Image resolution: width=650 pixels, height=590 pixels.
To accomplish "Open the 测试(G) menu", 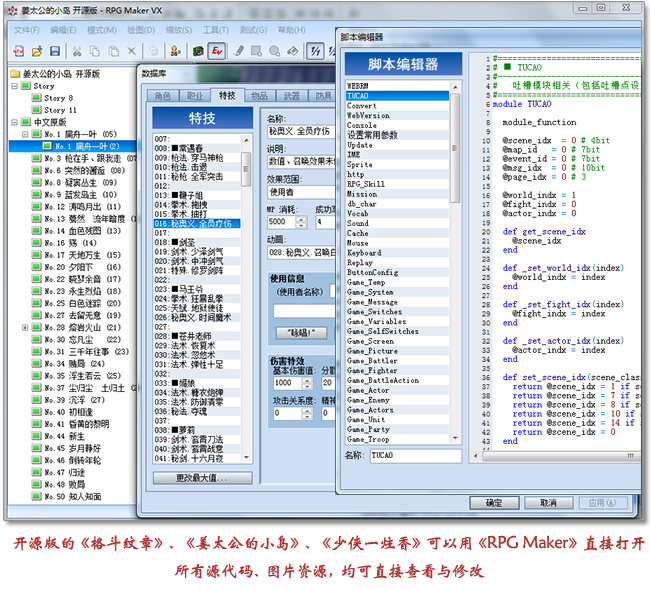I will [x=253, y=30].
